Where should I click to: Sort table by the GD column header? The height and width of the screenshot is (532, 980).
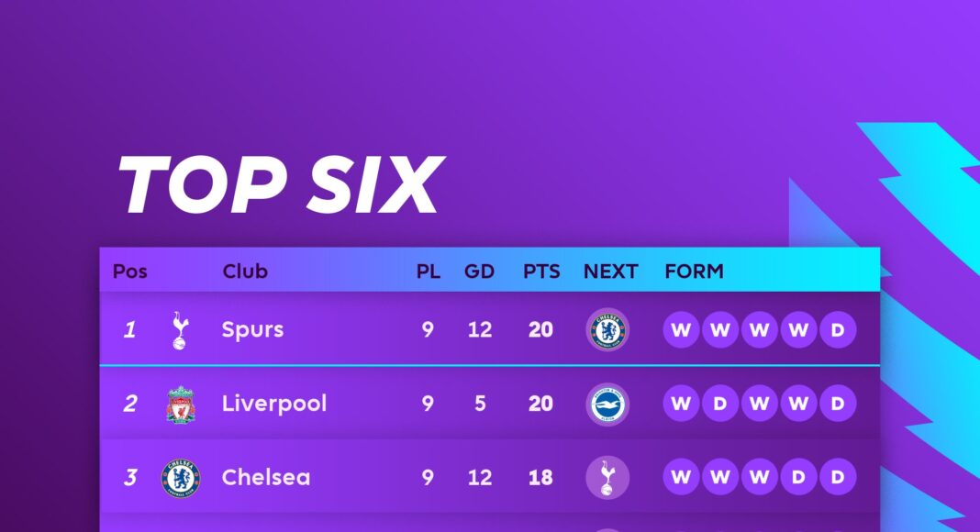point(479,272)
